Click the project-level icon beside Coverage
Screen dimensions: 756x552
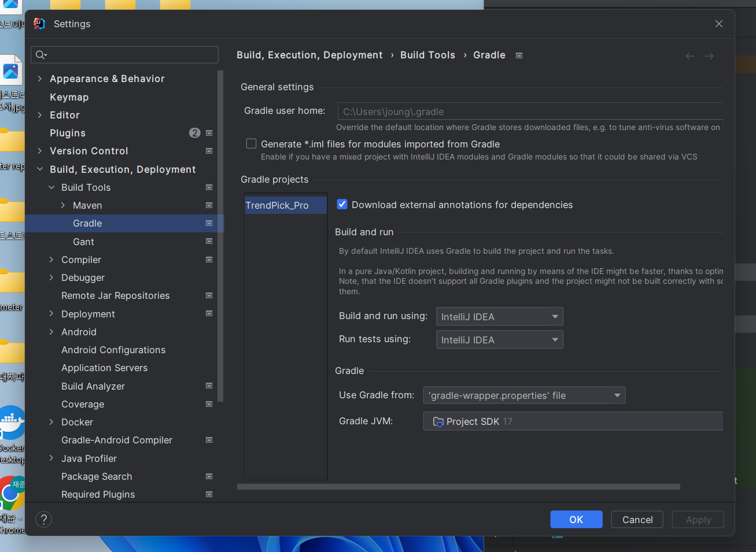pos(209,404)
